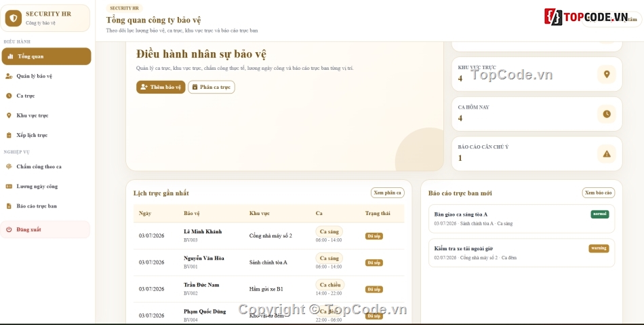
Task: Select guard name Trần Đức Nam
Action: point(201,285)
